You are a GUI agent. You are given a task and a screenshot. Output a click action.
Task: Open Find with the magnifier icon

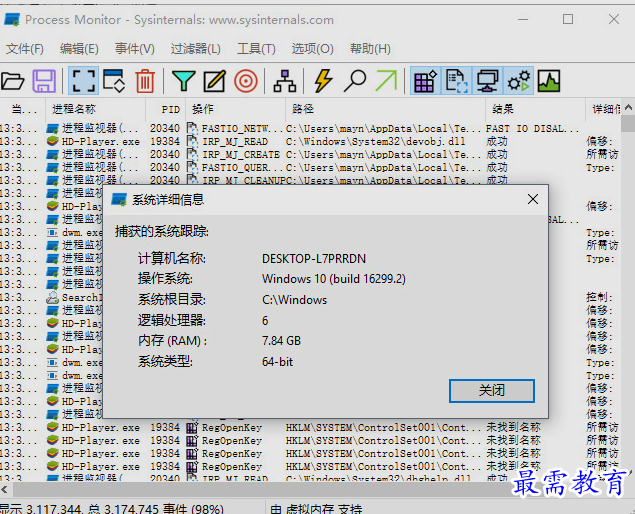pyautogui.click(x=355, y=81)
